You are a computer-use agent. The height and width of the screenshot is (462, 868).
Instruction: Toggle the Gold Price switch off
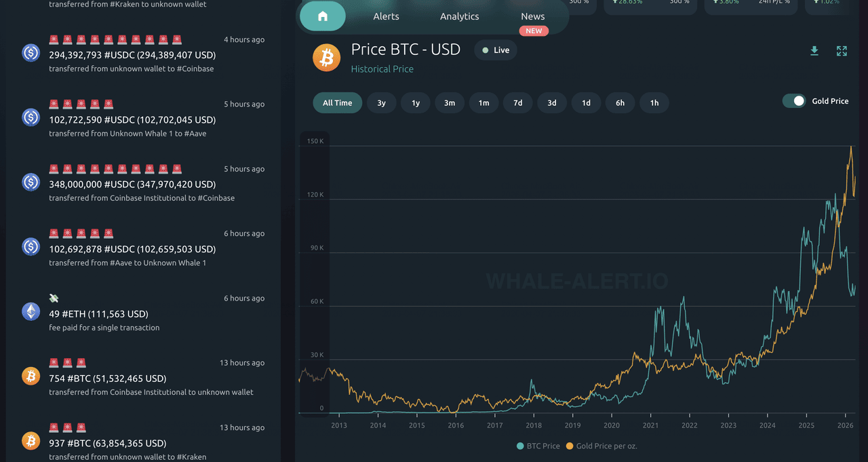point(794,101)
